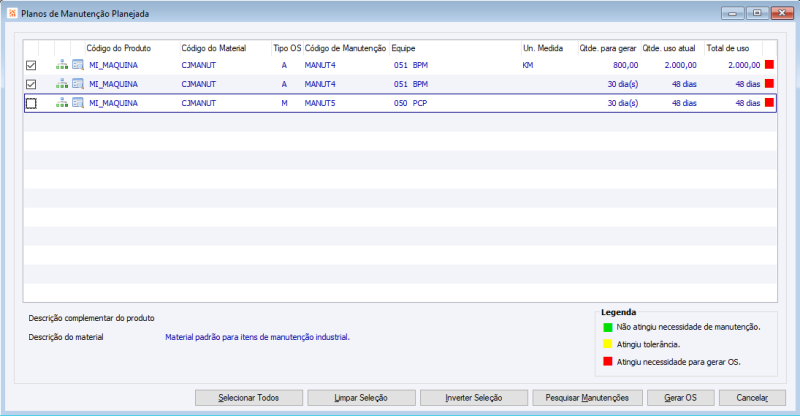Click structure tree icon in second MANUT4 row

tap(62, 84)
